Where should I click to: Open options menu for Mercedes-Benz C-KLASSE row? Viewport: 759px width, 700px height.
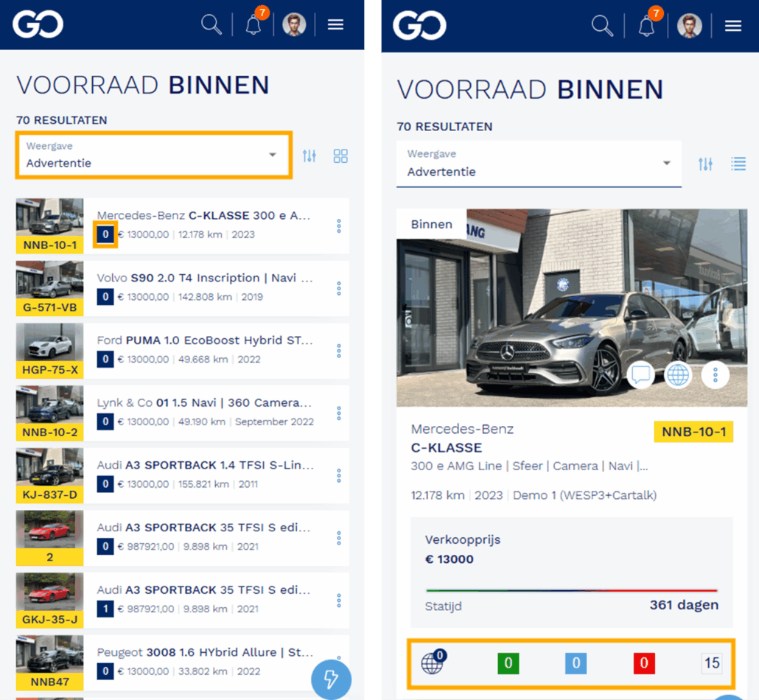point(339,226)
